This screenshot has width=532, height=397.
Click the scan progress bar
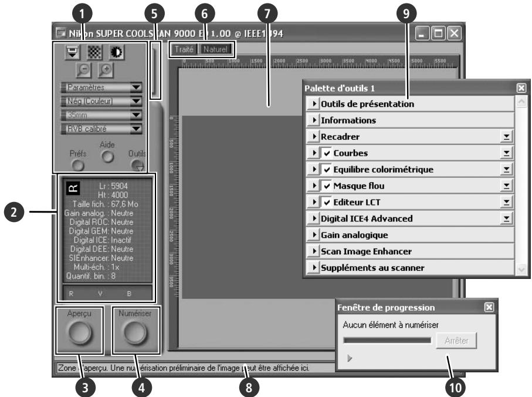point(387,340)
